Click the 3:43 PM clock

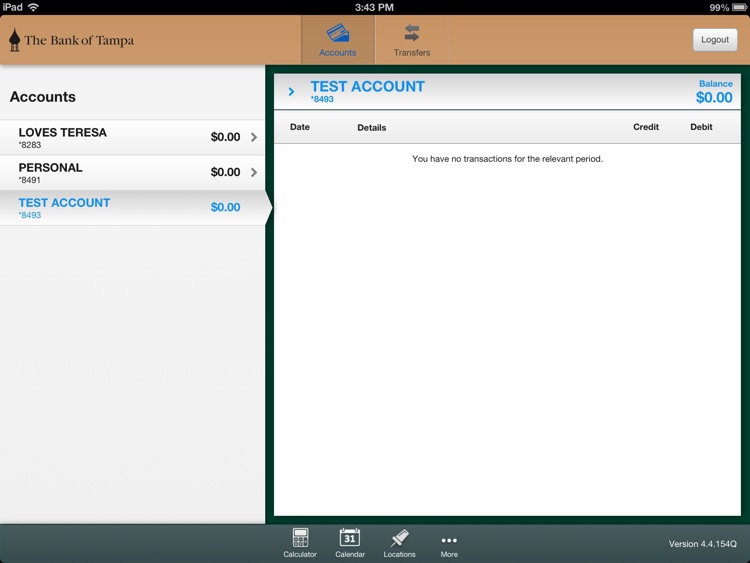pos(375,7)
